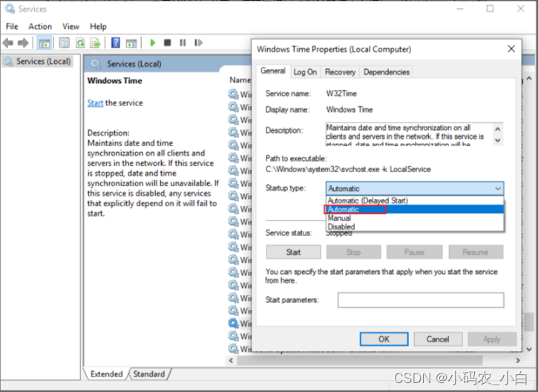Switch to the Dependencies tab
Screen dimensions: 538x392
(x=387, y=72)
